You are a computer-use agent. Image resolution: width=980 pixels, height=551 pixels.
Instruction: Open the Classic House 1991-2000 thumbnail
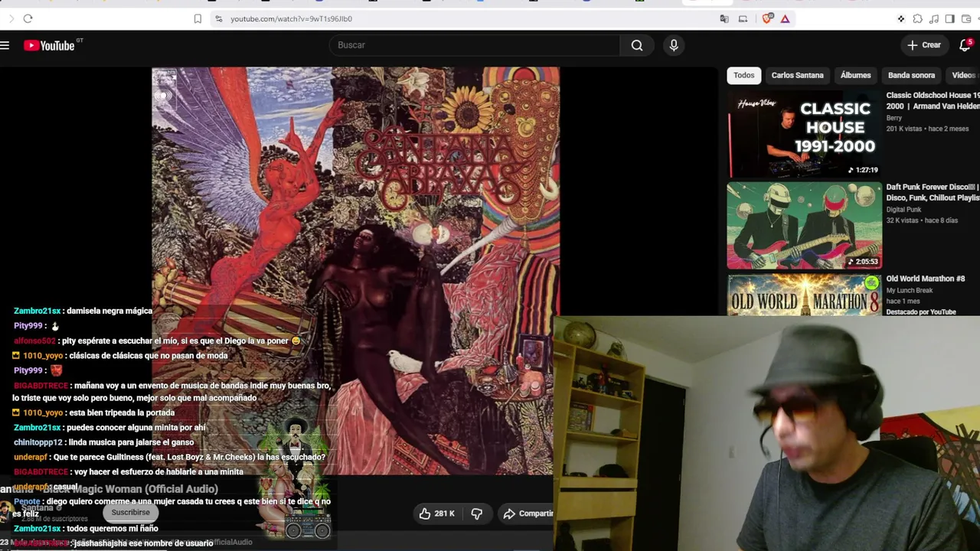804,135
